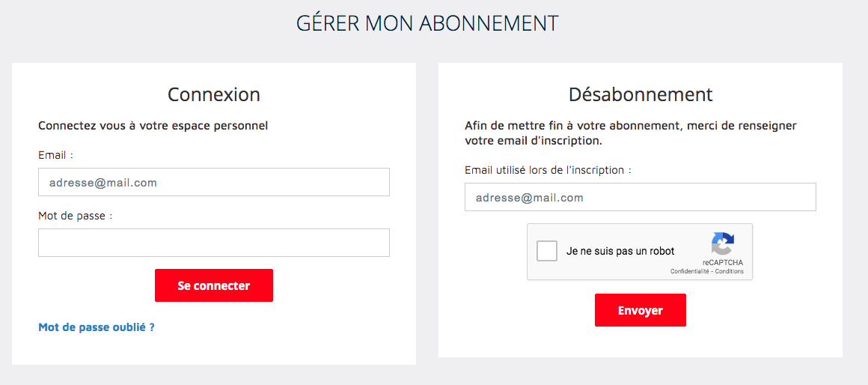
Task: Open the reCAPTCHA Confidentialité link
Action: 689,271
